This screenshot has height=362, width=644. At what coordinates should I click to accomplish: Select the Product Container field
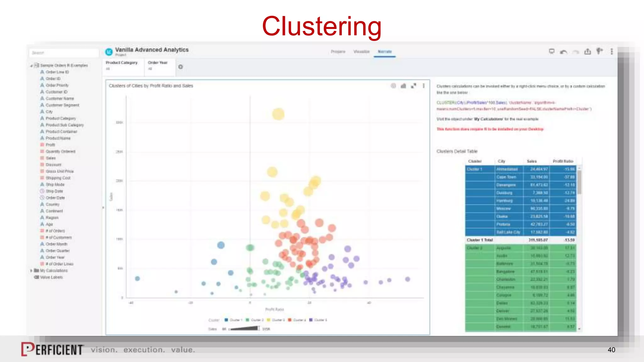61,131
